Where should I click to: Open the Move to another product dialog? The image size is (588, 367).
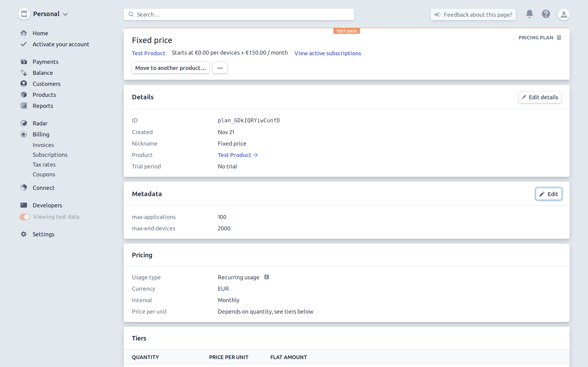click(170, 68)
